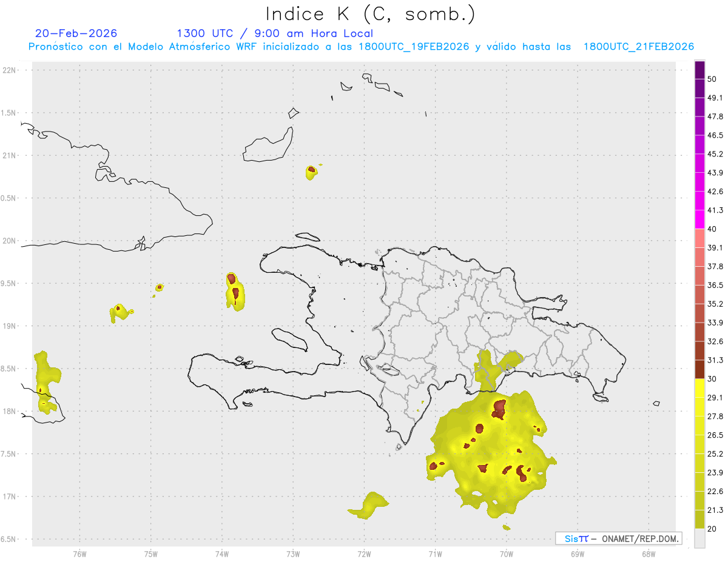Screen dimensions: 728x562
Task: Click the colorbar value '21.3'
Action: [715, 510]
